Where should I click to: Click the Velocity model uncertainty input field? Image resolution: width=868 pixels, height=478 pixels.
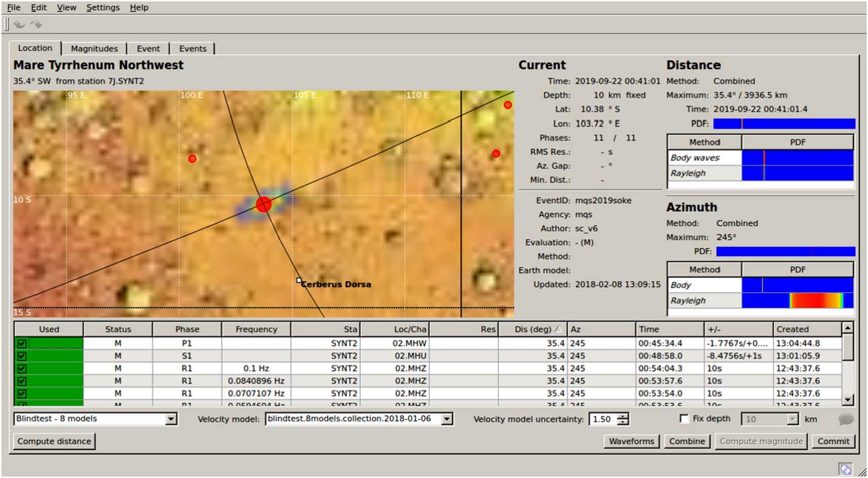pos(603,419)
